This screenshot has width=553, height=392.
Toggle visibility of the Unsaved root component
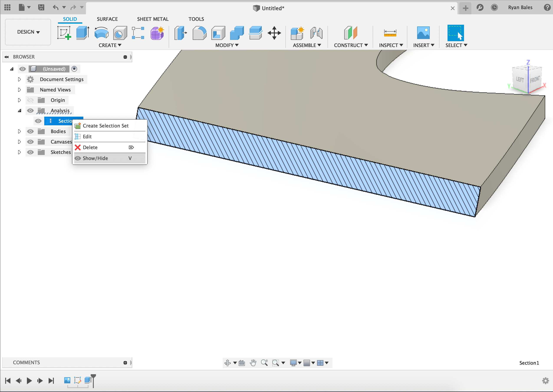(x=23, y=69)
